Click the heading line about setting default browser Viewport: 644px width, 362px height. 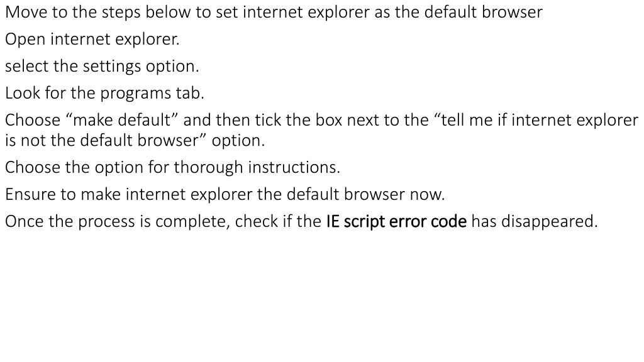tap(274, 12)
